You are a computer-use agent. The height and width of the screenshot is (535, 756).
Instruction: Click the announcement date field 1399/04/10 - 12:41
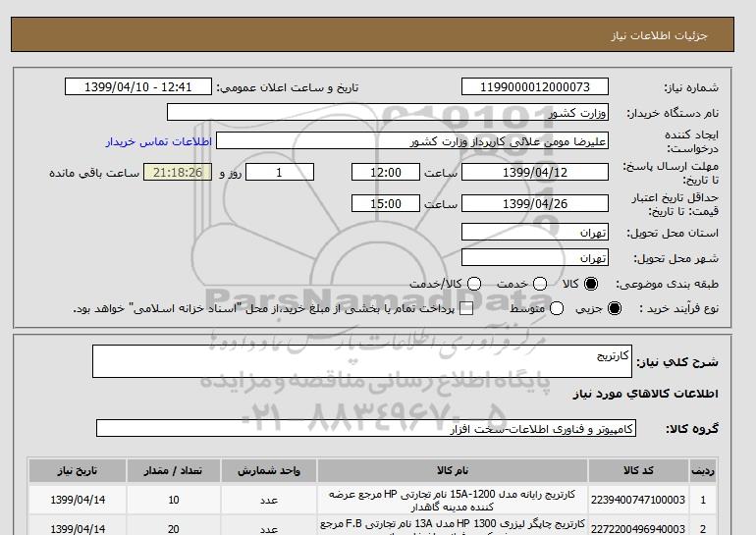click(137, 86)
